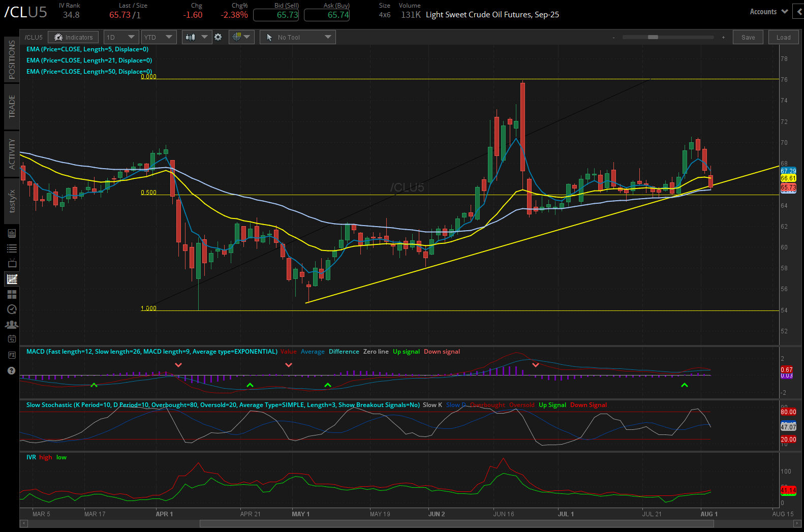The height and width of the screenshot is (532, 804).
Task: Click the IVR low legend label
Action: tap(61, 457)
